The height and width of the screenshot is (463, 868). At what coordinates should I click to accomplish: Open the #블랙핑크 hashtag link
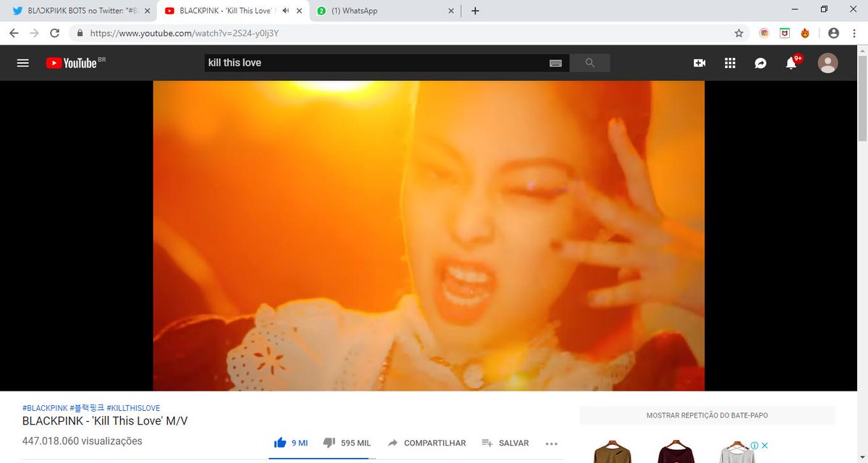87,408
